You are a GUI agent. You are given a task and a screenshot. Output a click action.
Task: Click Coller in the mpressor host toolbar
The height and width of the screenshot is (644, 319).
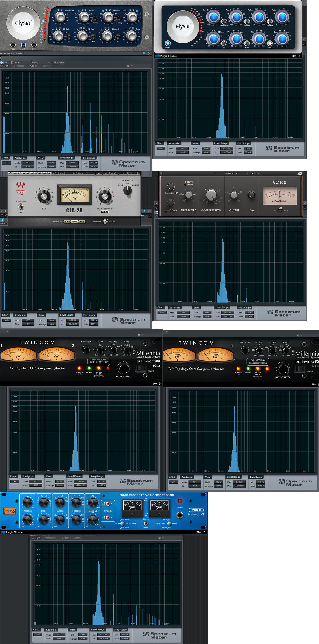(45, 66)
